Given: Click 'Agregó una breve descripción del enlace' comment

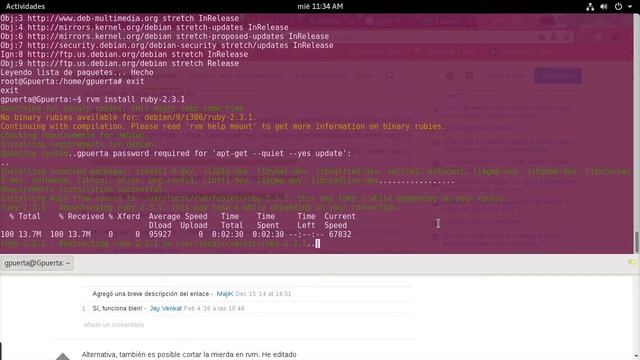Looking at the screenshot, I should (x=151, y=294).
